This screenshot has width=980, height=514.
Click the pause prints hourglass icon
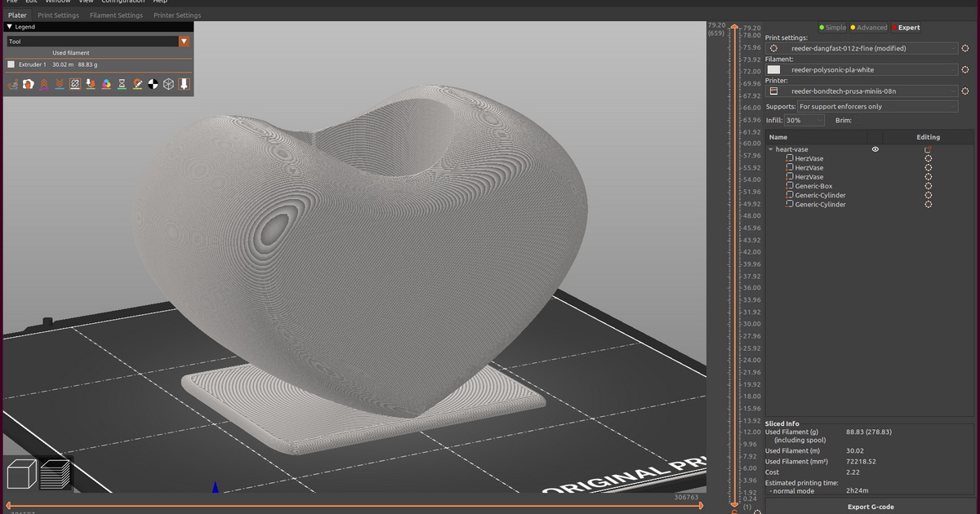pos(121,83)
